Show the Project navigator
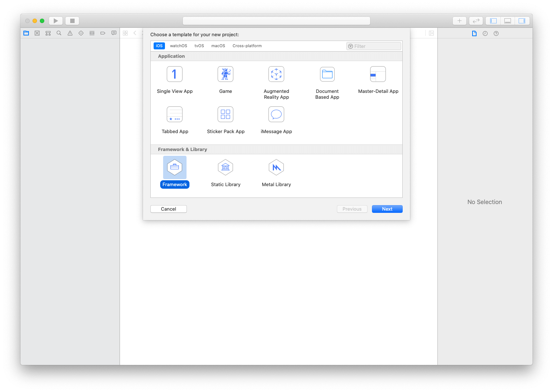The width and height of the screenshot is (553, 392). [26, 33]
